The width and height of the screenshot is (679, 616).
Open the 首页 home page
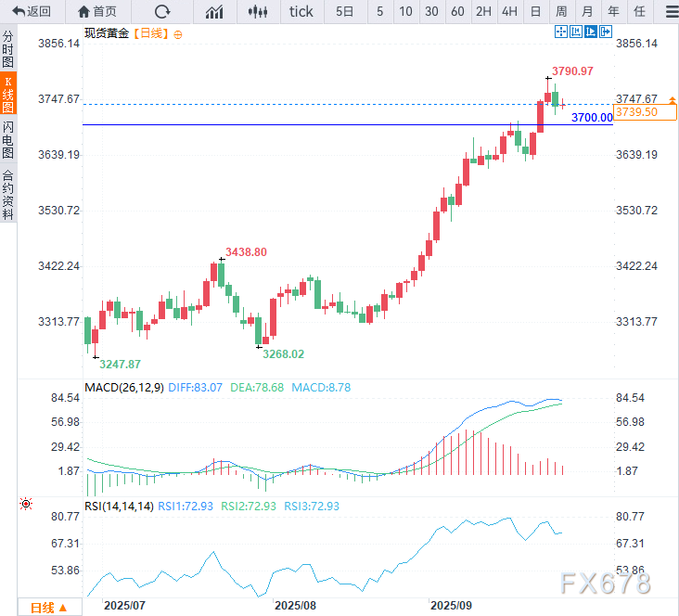coord(97,11)
